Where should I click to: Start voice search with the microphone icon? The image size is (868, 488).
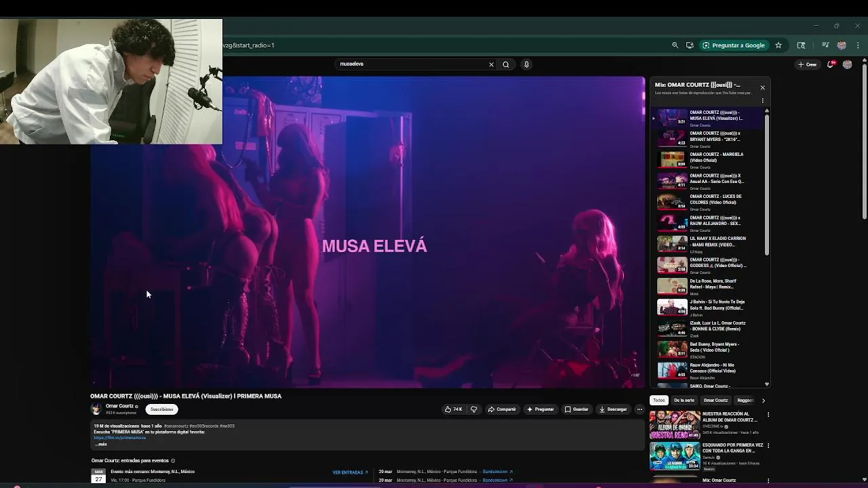[x=526, y=64]
